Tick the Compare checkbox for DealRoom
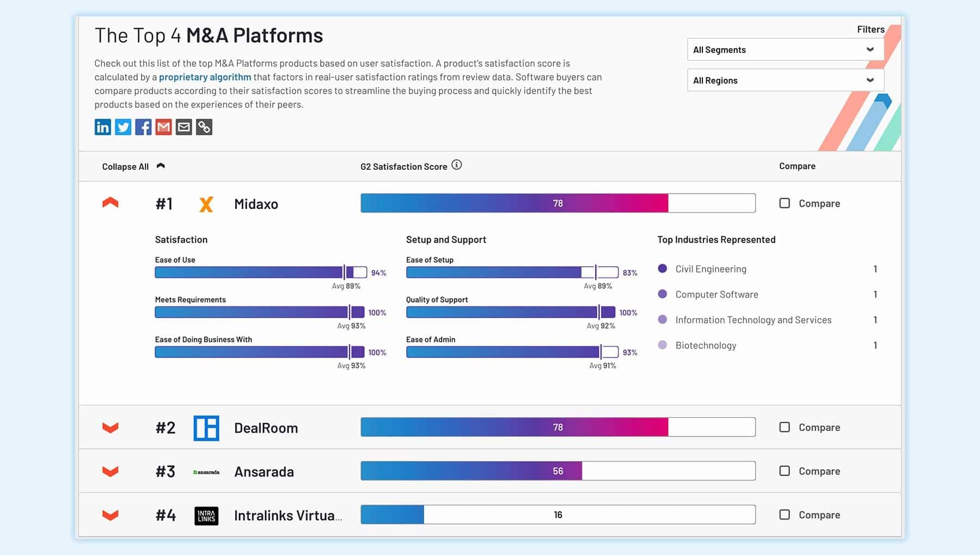The width and height of the screenshot is (980, 555). click(x=785, y=427)
